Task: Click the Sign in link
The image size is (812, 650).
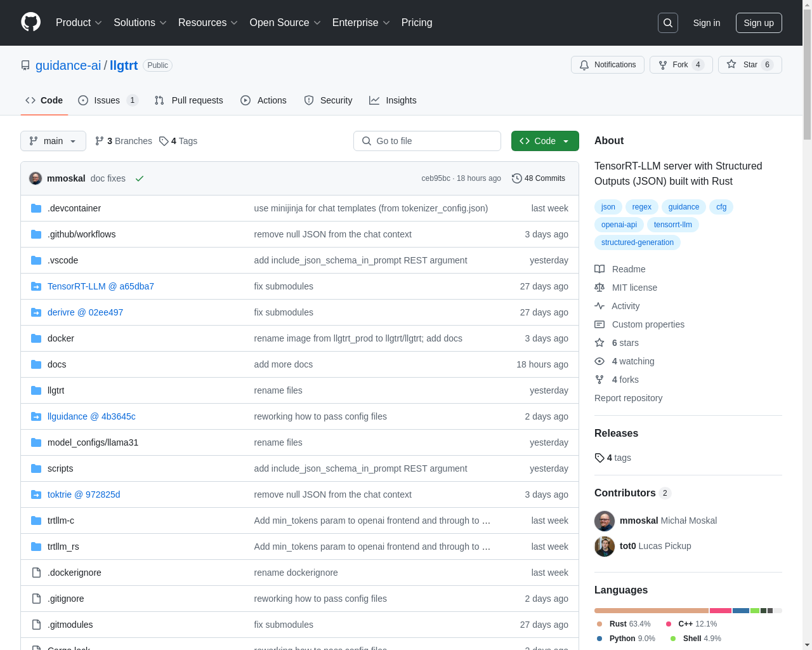Action: pyautogui.click(x=707, y=23)
